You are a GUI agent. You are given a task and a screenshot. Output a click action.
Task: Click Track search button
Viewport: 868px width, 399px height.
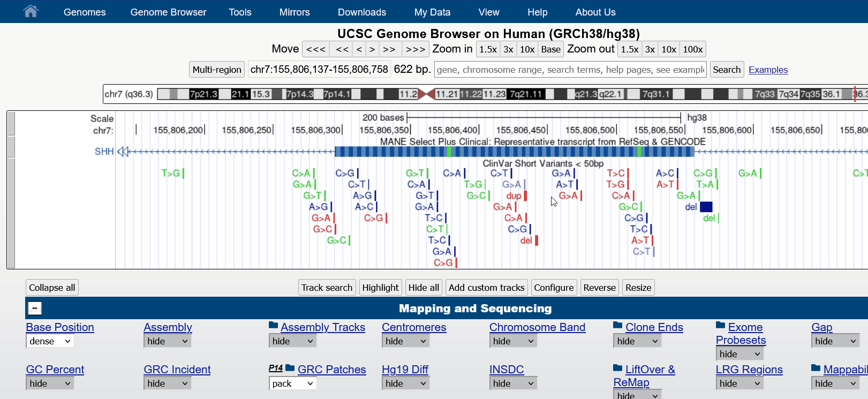[x=327, y=288]
